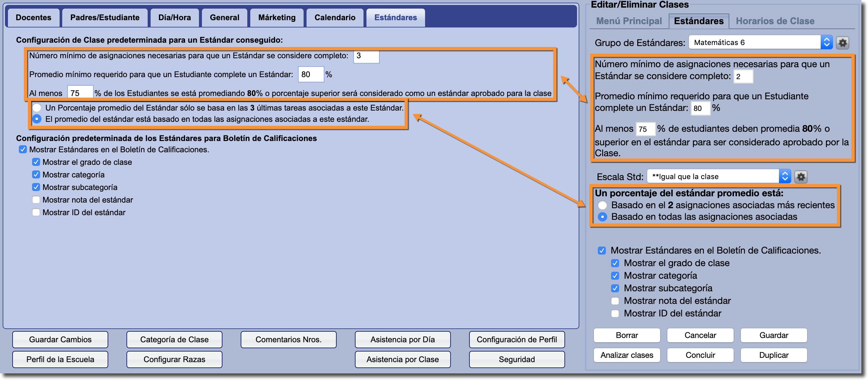
Task: Select radio for 3 últimas tareas
Action: pyautogui.click(x=37, y=108)
